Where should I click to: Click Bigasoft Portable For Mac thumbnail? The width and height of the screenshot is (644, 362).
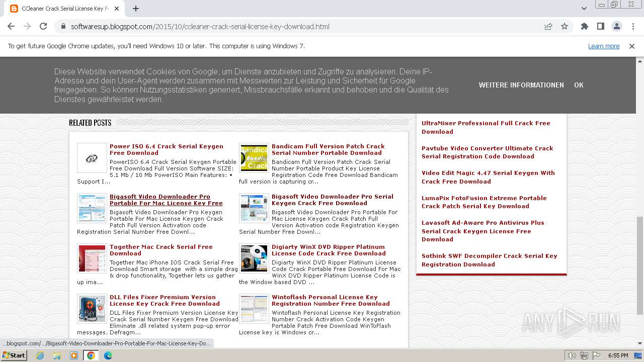point(92,208)
